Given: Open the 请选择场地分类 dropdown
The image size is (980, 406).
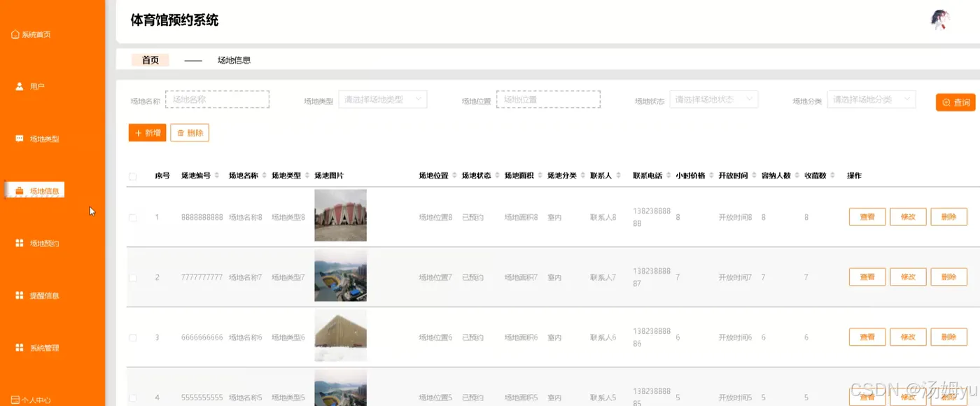Looking at the screenshot, I should click(871, 99).
